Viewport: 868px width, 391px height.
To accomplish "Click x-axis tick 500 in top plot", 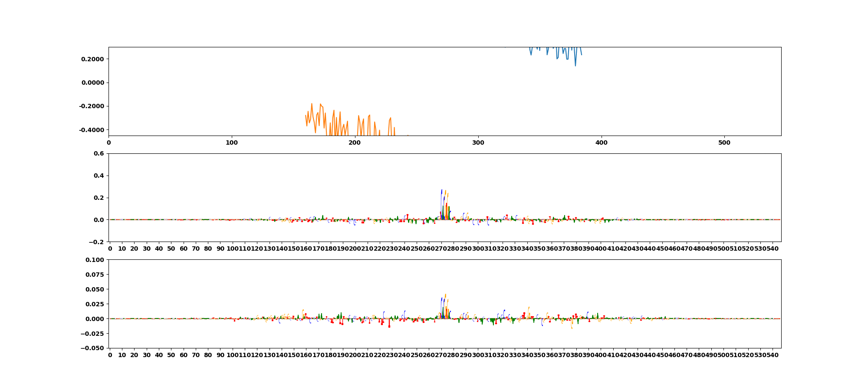I will [x=724, y=142].
